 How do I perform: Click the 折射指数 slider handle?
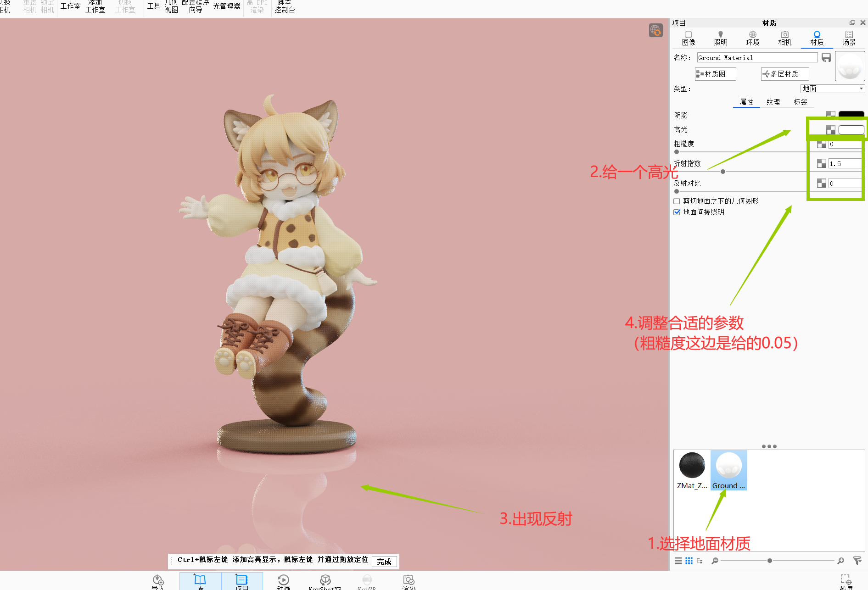point(723,172)
